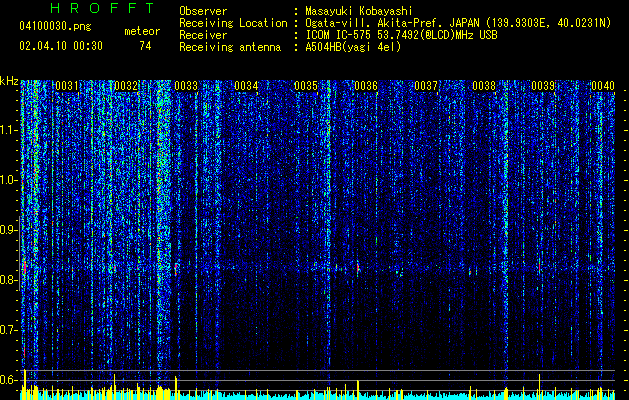This screenshot has width=629, height=400.
Task: Click the meteor count value 74
Action: point(145,46)
